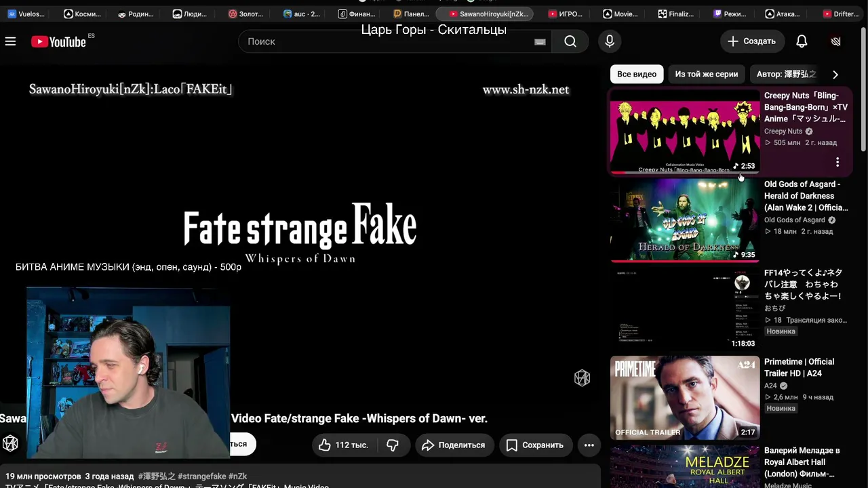Open the YouTube guide hamburger menu

pyautogui.click(x=10, y=41)
